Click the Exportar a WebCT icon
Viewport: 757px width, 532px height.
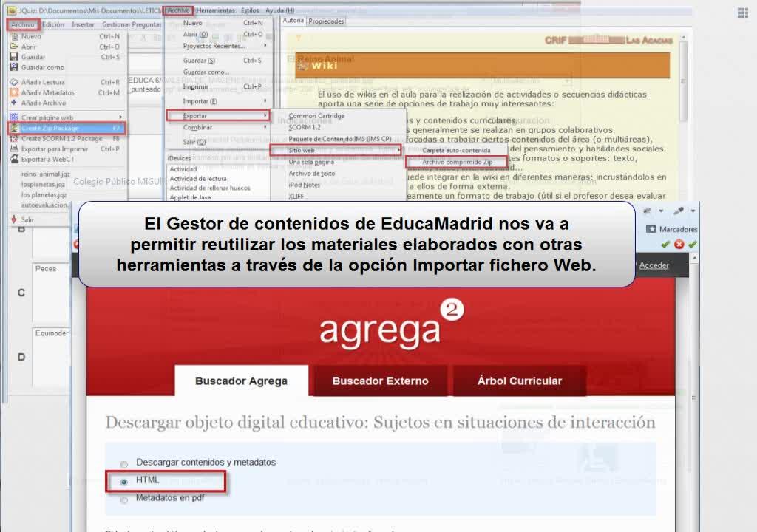pos(14,159)
